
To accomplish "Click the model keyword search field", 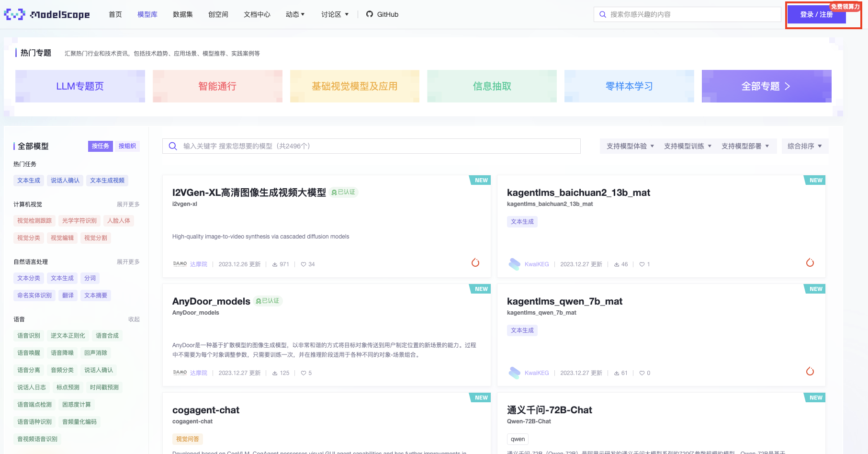I will pos(372,146).
